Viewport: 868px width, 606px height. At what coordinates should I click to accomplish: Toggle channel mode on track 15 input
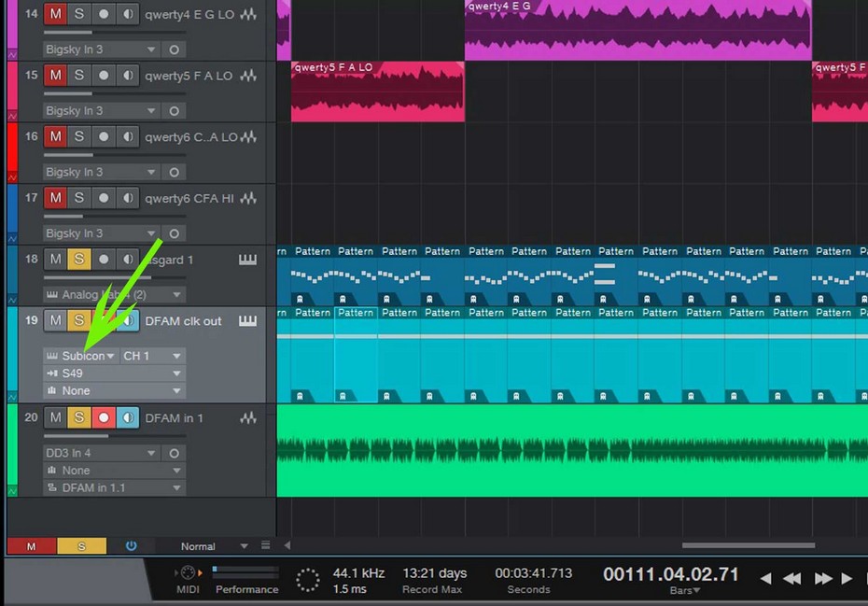click(174, 111)
